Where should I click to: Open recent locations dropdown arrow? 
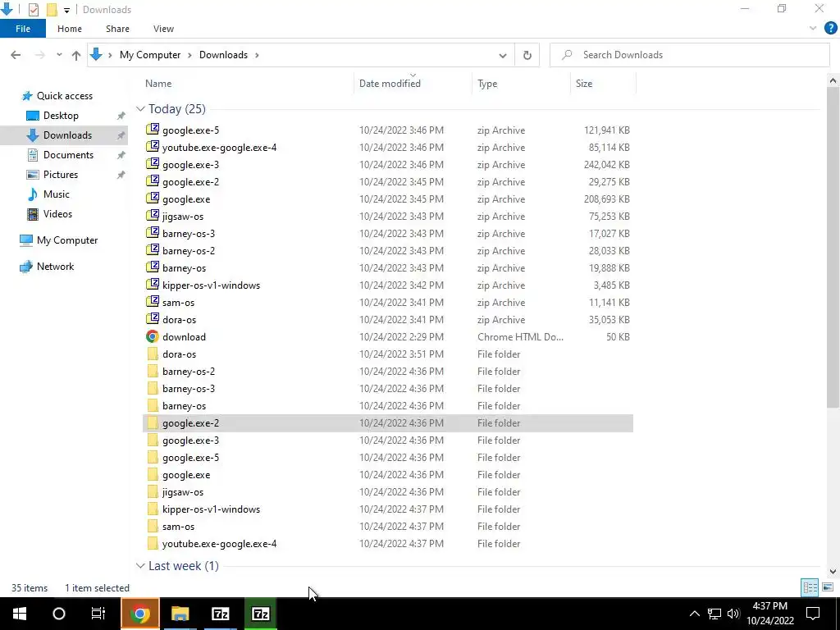coord(59,55)
